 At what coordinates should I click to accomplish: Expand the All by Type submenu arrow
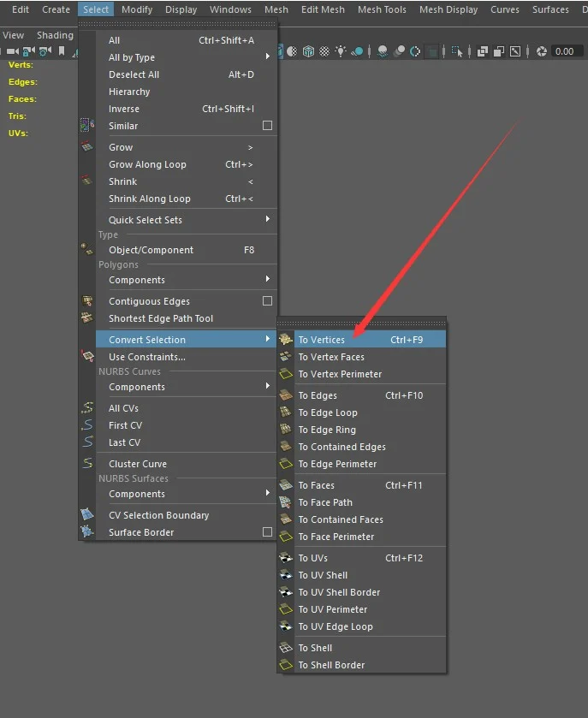click(x=268, y=56)
